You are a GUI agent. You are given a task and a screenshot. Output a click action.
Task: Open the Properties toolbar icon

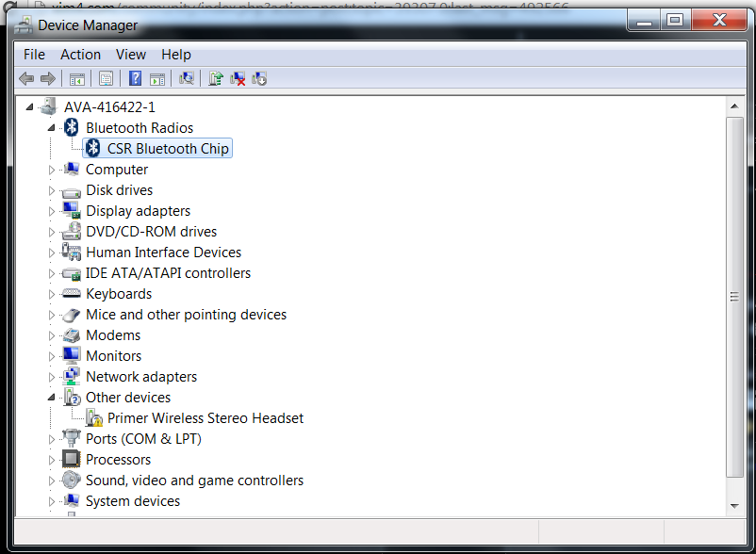pos(107,78)
